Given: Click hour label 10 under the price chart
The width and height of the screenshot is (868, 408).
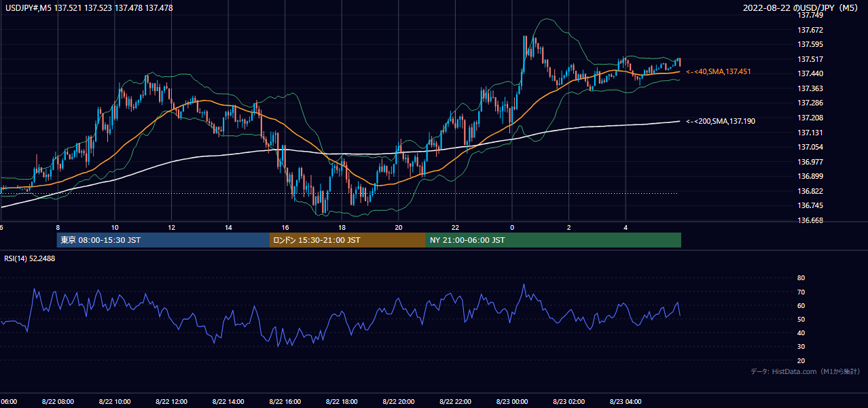Looking at the screenshot, I should click(x=115, y=227).
